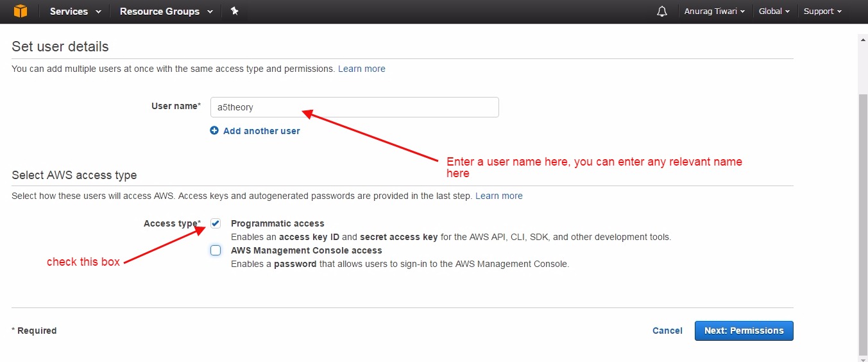Open the notifications bell
The height and width of the screenshot is (362, 868).
(x=662, y=12)
